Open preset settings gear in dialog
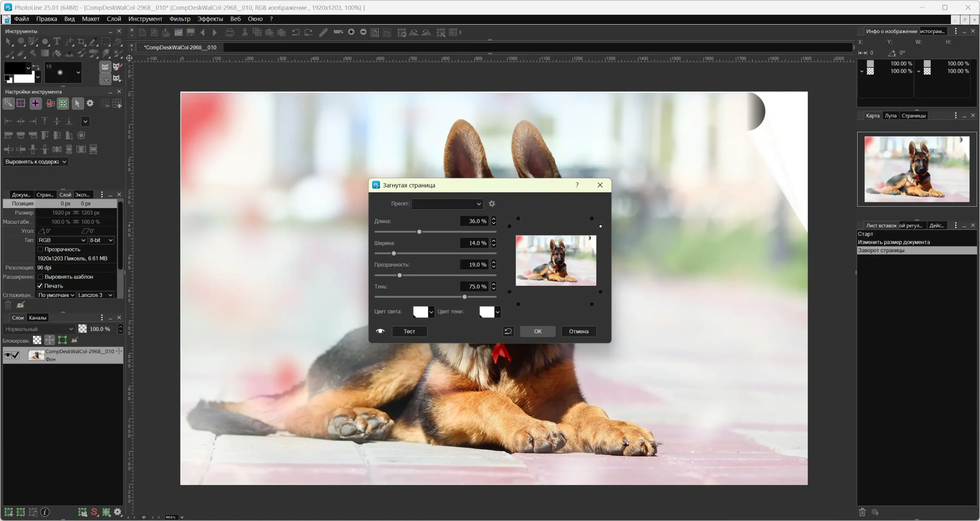 click(492, 204)
